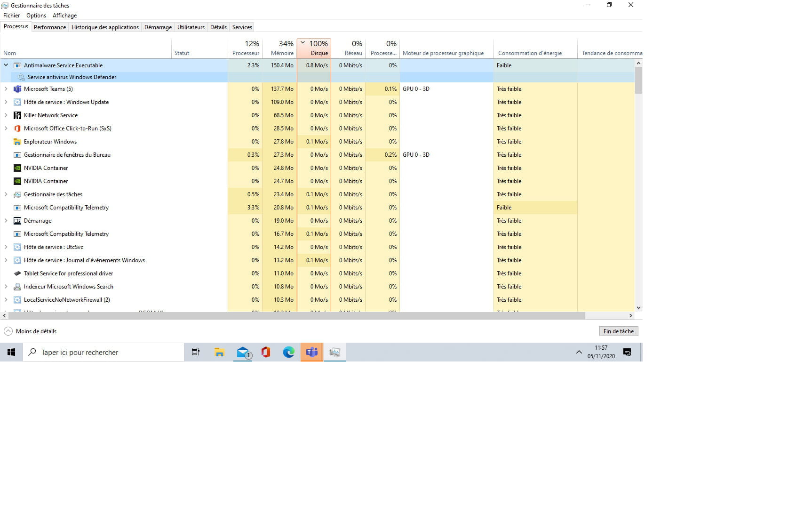812x514 pixels.
Task: Sort by the Processeur column header
Action: 245,48
